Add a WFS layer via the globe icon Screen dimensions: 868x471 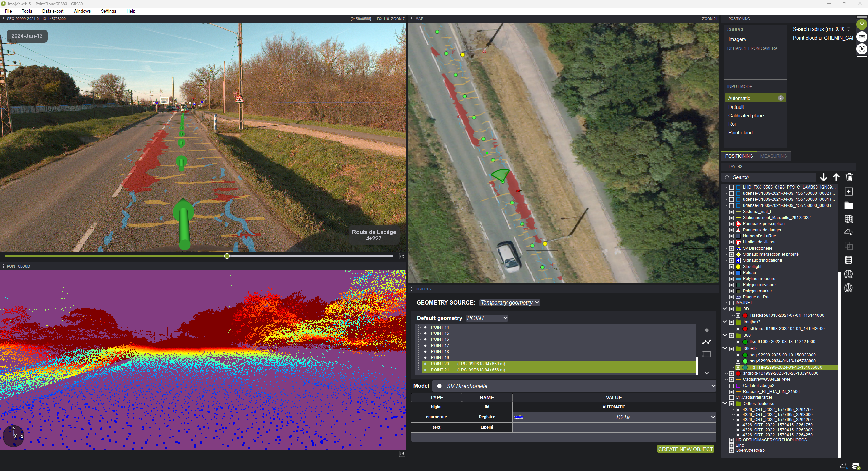click(x=848, y=288)
